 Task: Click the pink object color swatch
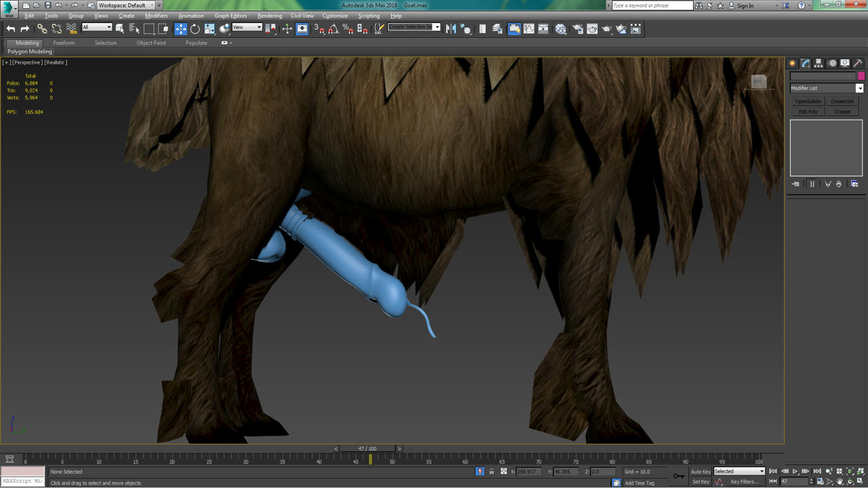pos(861,76)
